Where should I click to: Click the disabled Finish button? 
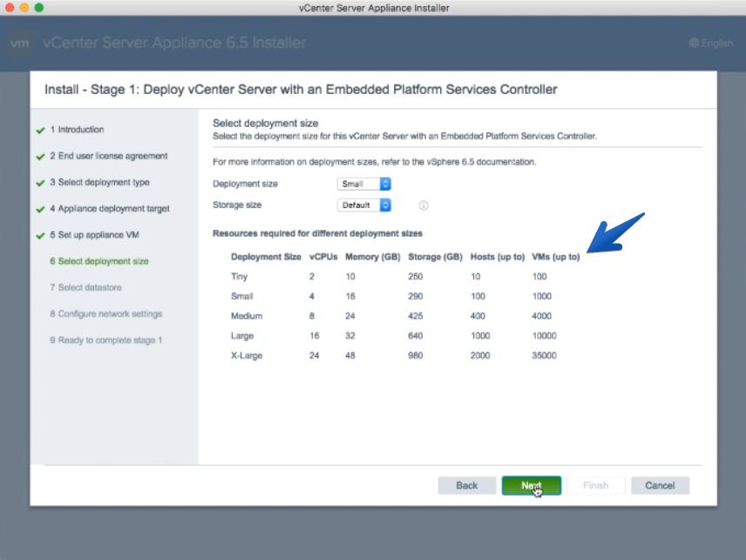(595, 485)
